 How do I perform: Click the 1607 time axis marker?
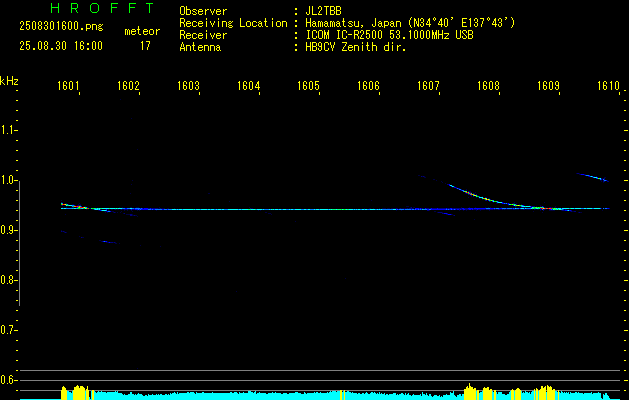(428, 86)
